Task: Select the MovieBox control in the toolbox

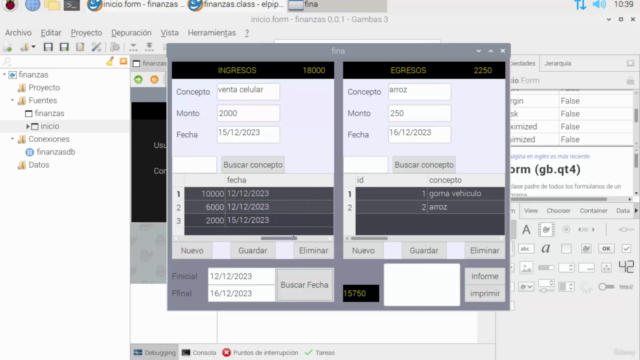Action: pyautogui.click(x=546, y=230)
